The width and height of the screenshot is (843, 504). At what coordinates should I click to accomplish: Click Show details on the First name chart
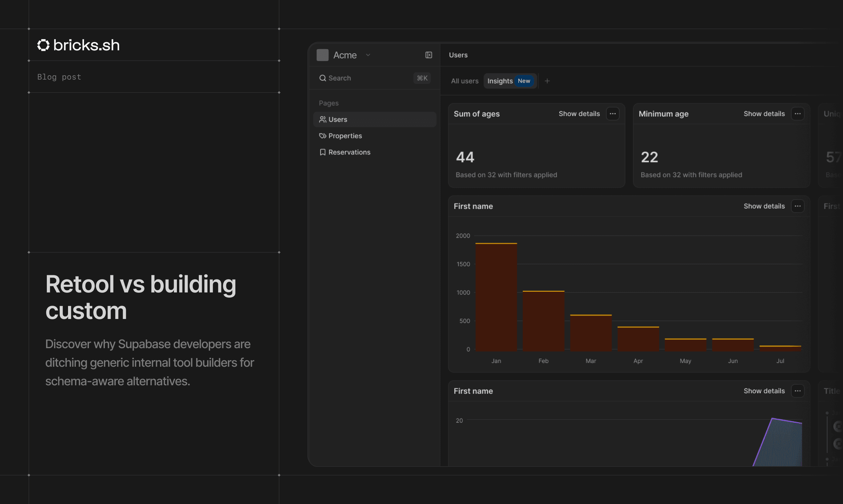point(764,206)
